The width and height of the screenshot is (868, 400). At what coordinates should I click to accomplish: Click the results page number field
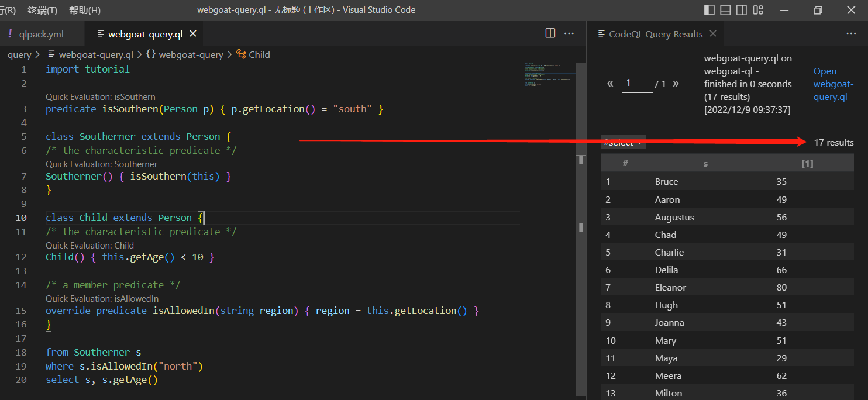click(636, 84)
